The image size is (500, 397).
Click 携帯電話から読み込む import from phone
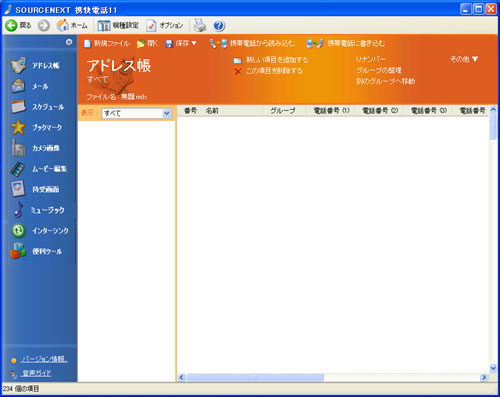[252, 43]
